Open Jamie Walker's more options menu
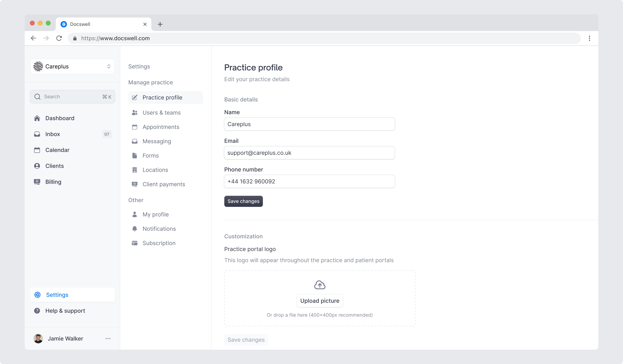 (x=108, y=339)
